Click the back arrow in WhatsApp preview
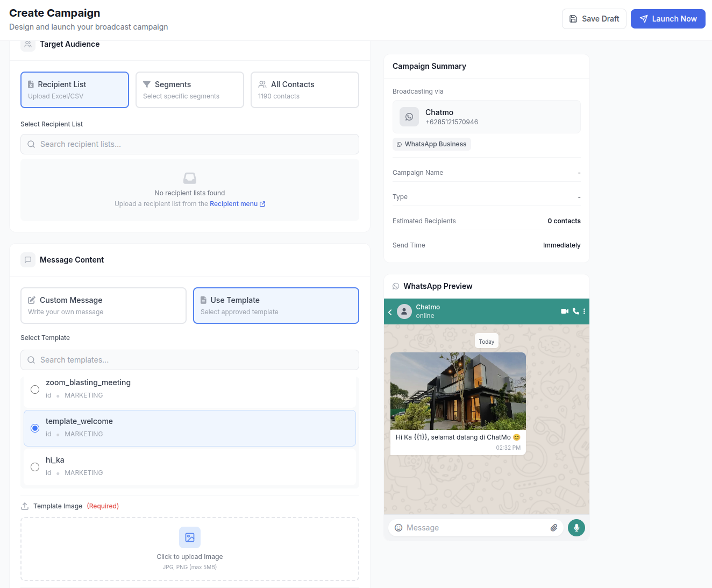The width and height of the screenshot is (712, 588). 390,312
